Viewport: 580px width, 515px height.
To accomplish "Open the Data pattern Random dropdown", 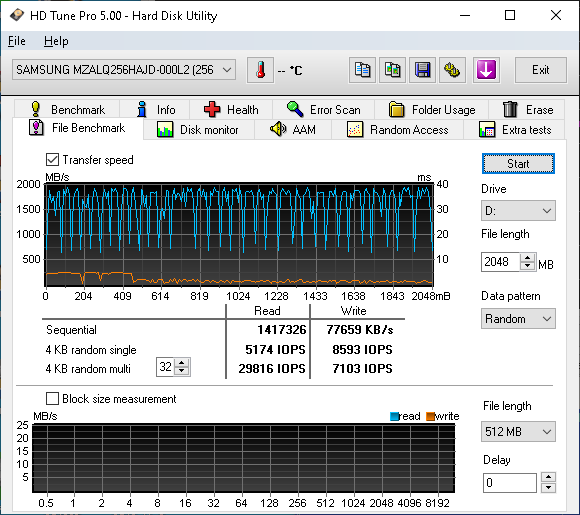I will (518, 319).
